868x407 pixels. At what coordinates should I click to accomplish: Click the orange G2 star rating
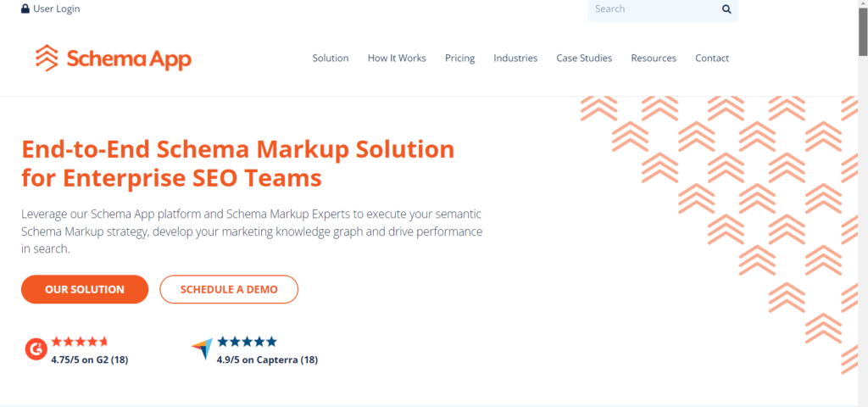pos(80,341)
